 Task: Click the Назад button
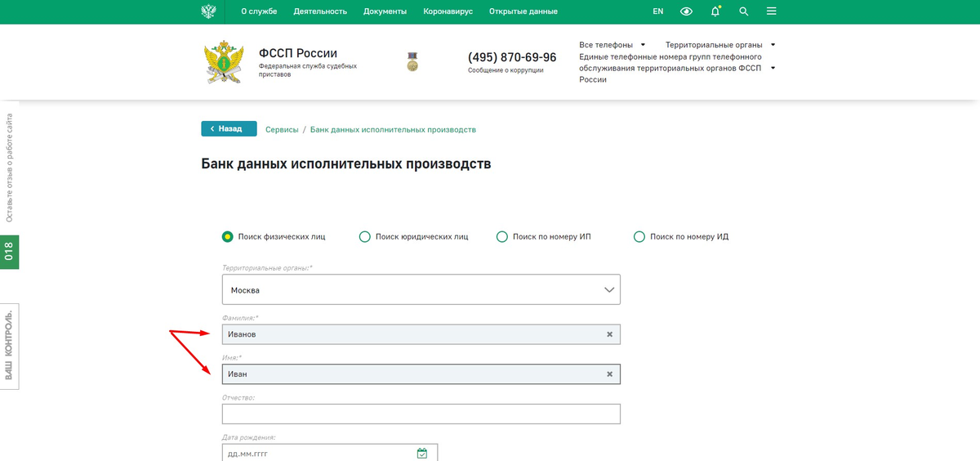coord(229,129)
